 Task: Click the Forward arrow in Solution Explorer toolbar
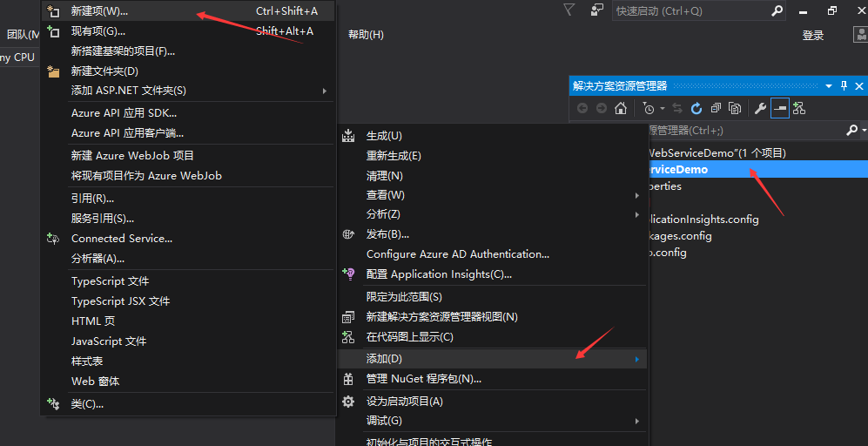point(602,108)
